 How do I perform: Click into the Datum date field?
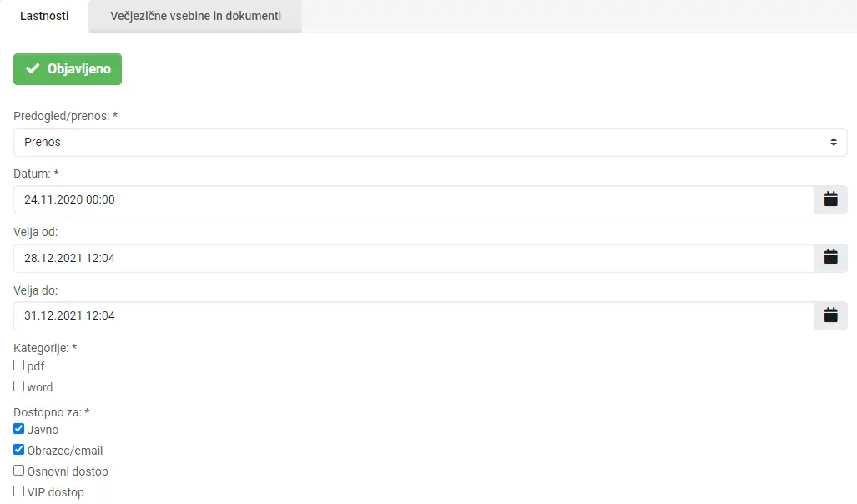click(x=413, y=199)
